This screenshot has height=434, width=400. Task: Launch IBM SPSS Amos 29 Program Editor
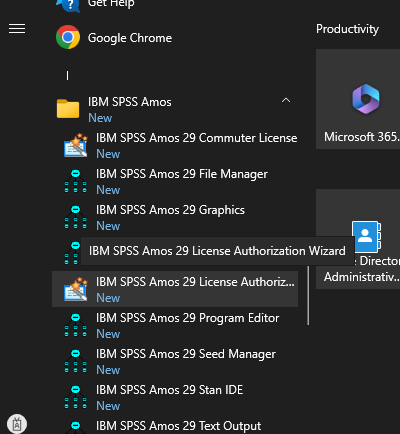coord(175,325)
